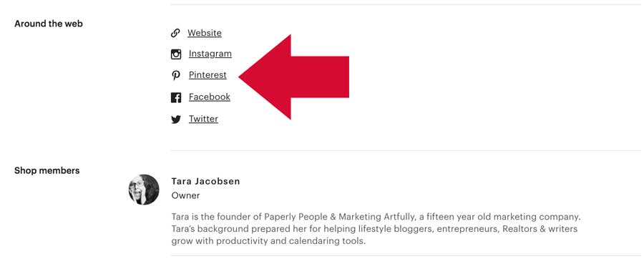Click the Owner role label
Viewport: 644px width, 259px height.
click(x=185, y=195)
